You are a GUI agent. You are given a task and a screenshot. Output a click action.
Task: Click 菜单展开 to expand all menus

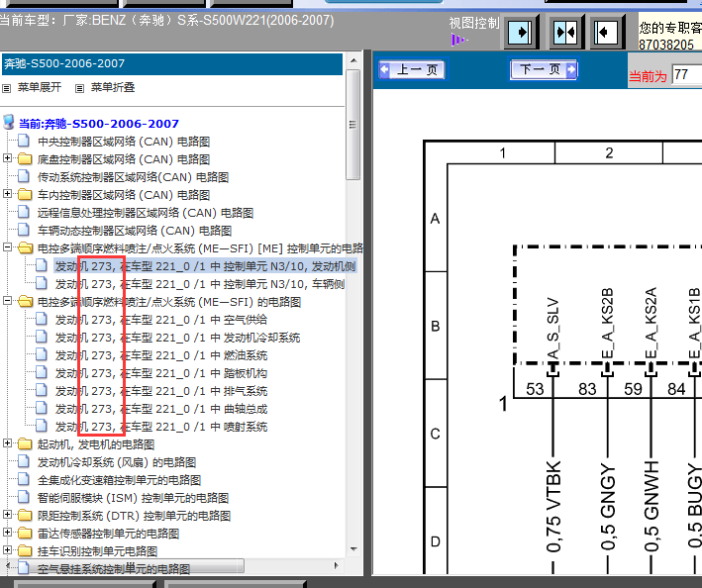[40, 87]
